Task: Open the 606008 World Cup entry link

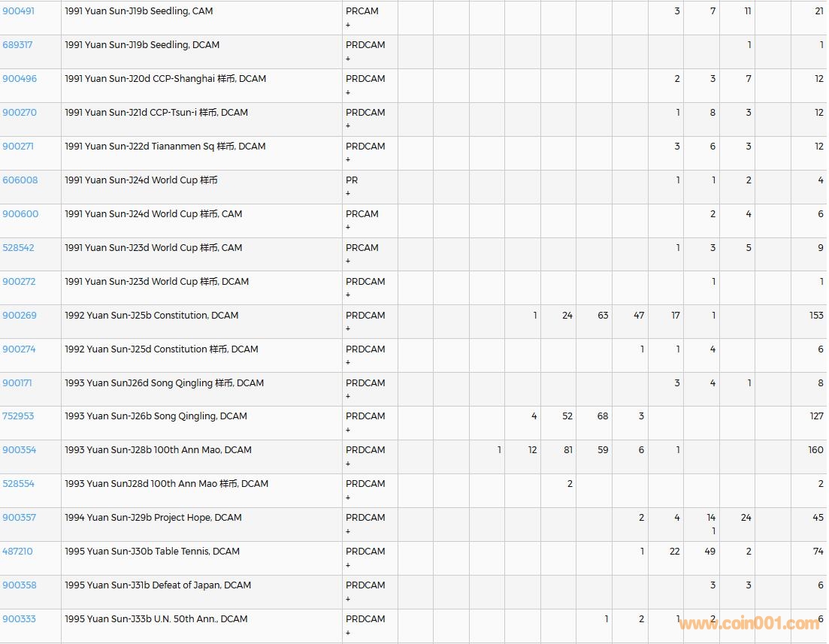Action: (x=20, y=180)
